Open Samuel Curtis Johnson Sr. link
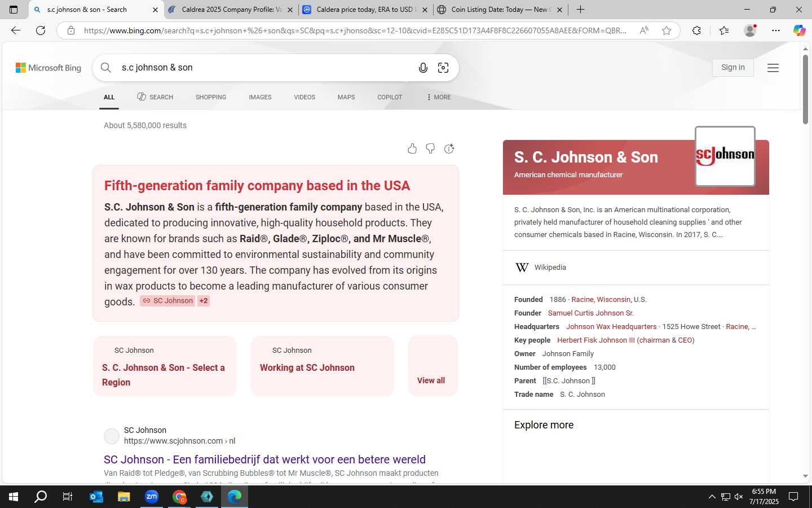This screenshot has width=812, height=508. (x=591, y=313)
